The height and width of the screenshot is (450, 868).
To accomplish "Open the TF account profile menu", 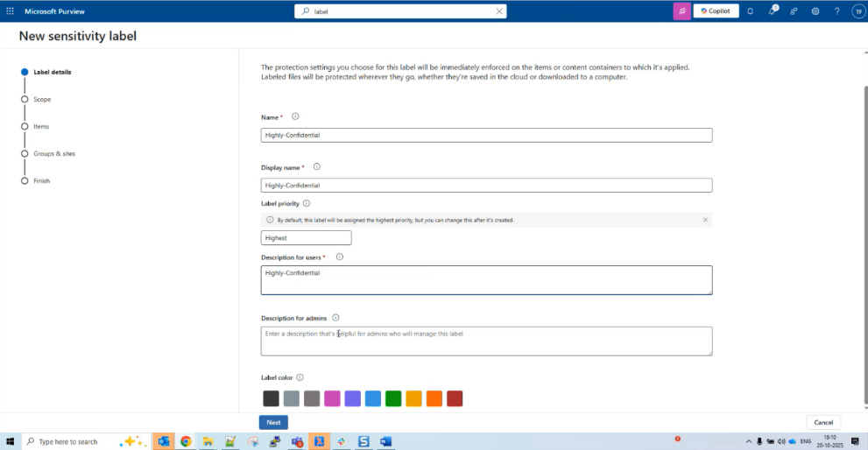I will (857, 11).
